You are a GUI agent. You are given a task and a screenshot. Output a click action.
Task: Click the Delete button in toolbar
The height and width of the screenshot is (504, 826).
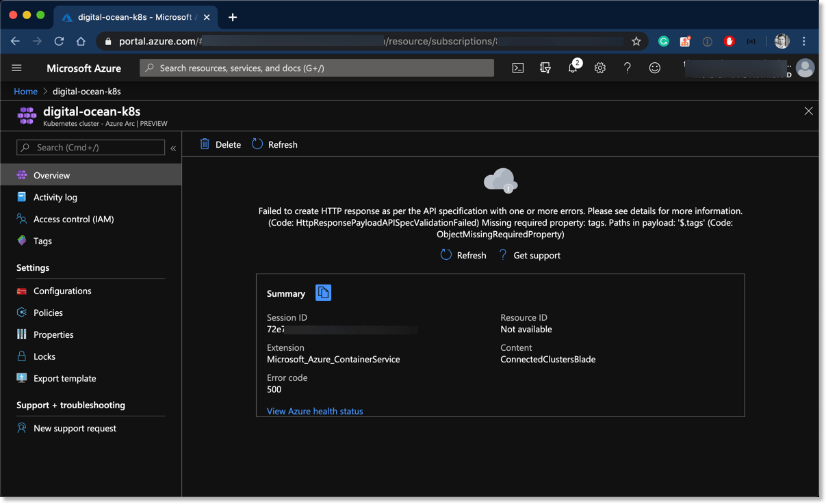220,144
